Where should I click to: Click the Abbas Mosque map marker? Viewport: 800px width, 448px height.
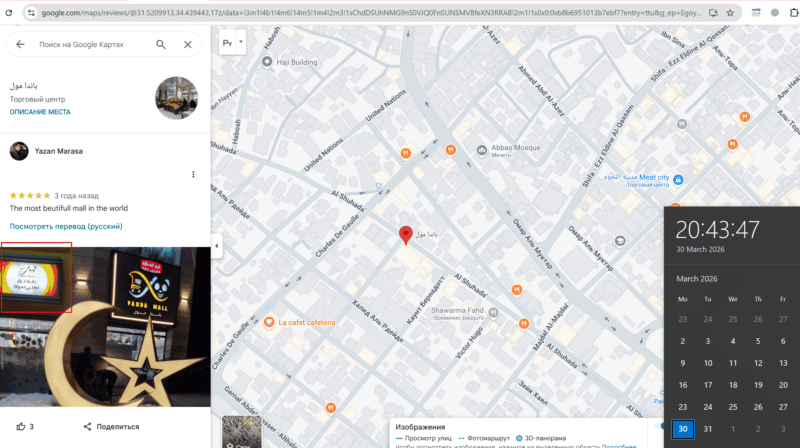click(x=482, y=148)
